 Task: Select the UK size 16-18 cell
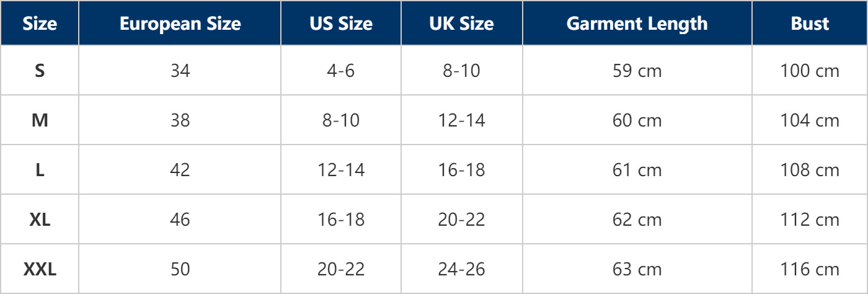click(x=462, y=170)
